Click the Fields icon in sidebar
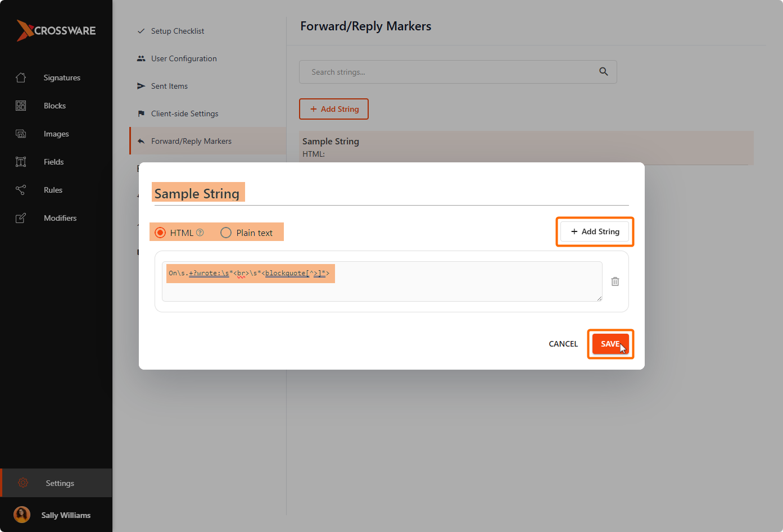The width and height of the screenshot is (783, 532). pos(21,162)
